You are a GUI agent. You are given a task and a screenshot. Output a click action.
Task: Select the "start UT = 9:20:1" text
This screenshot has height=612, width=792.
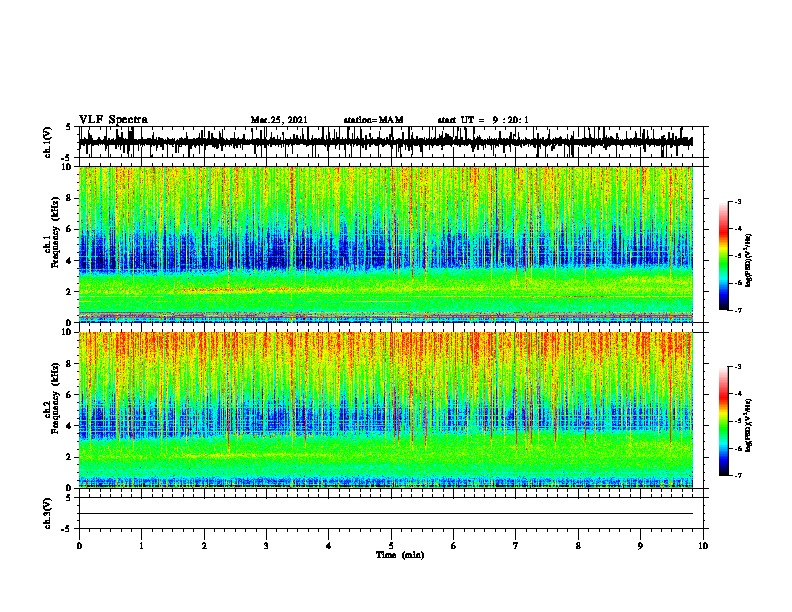483,120
